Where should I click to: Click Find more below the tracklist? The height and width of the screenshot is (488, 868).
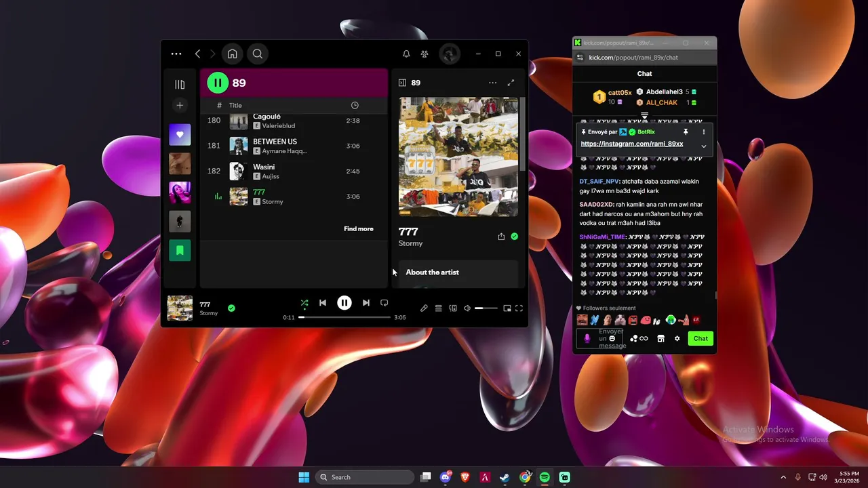point(358,229)
